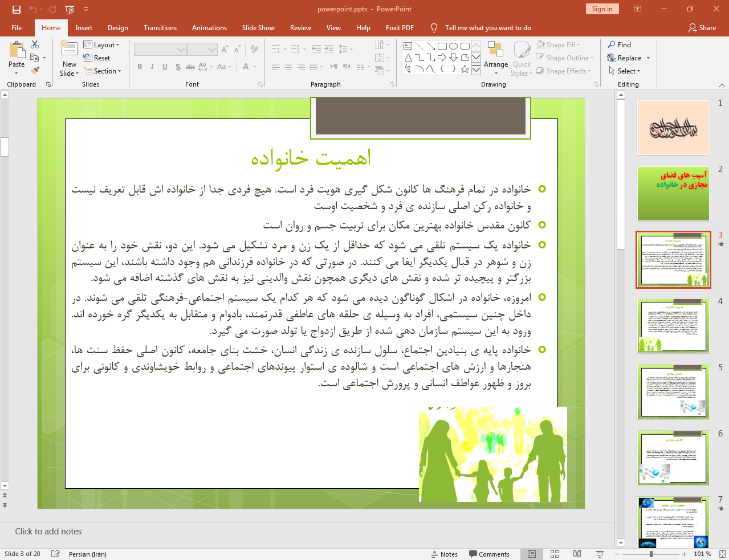Toggle bold formatting
The width and height of the screenshot is (729, 560).
pyautogui.click(x=140, y=67)
